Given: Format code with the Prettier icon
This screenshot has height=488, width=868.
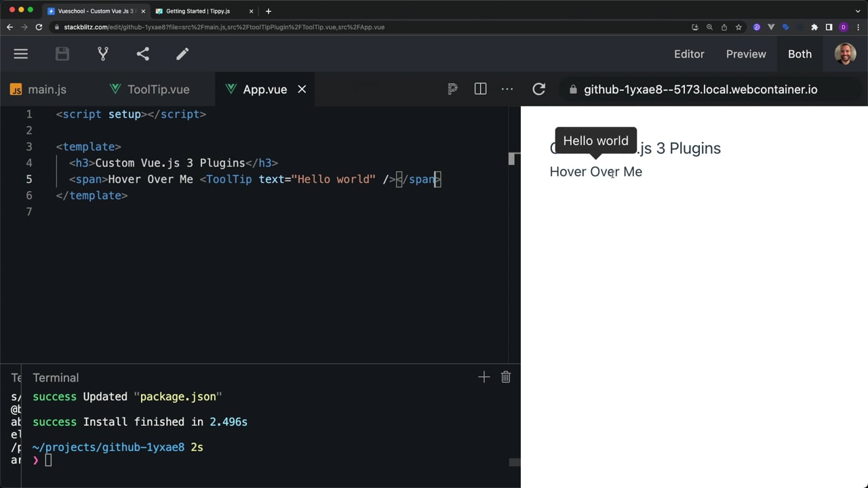Looking at the screenshot, I should 452,89.
